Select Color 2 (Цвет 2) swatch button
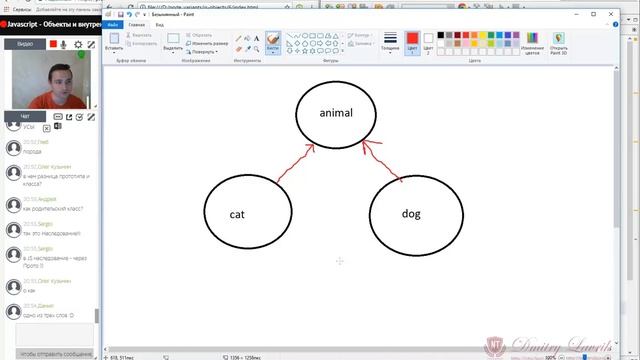The height and width of the screenshot is (360, 640). click(x=428, y=43)
